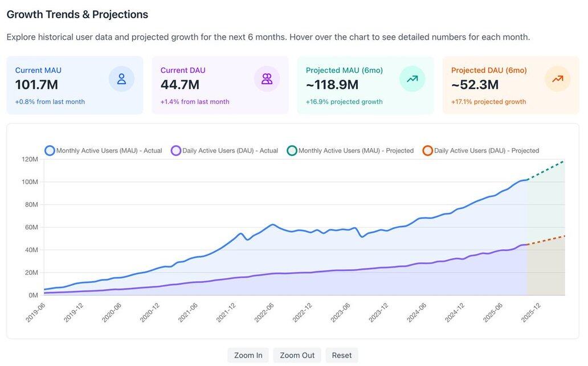The width and height of the screenshot is (588, 366).
Task: Hide Daily Active Users Projected series label
Action: pyautogui.click(x=486, y=151)
